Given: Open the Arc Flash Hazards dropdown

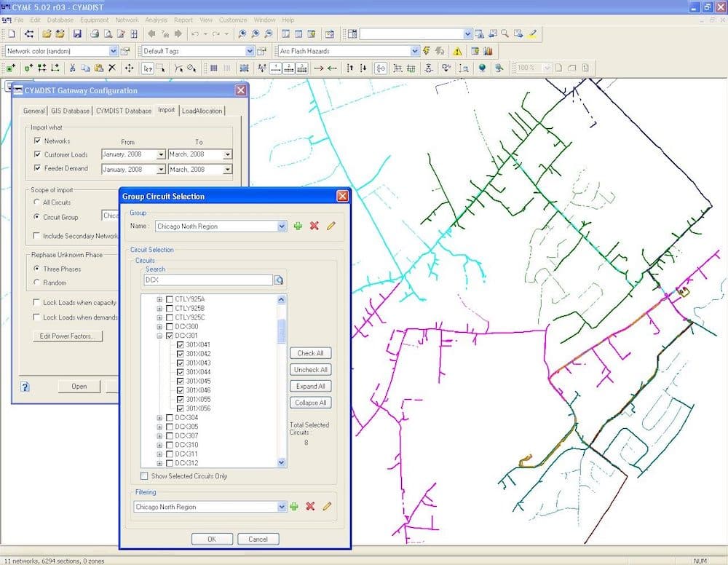Looking at the screenshot, I should click(415, 51).
